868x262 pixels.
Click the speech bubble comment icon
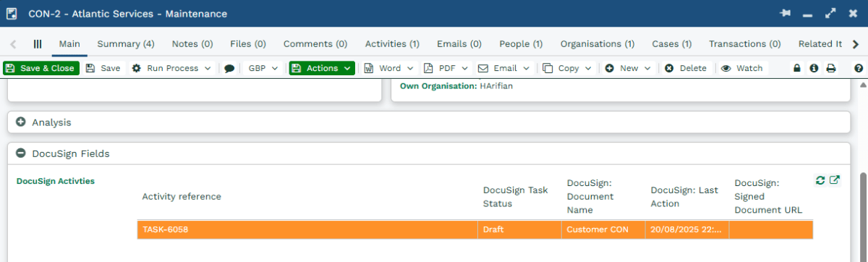(x=229, y=68)
